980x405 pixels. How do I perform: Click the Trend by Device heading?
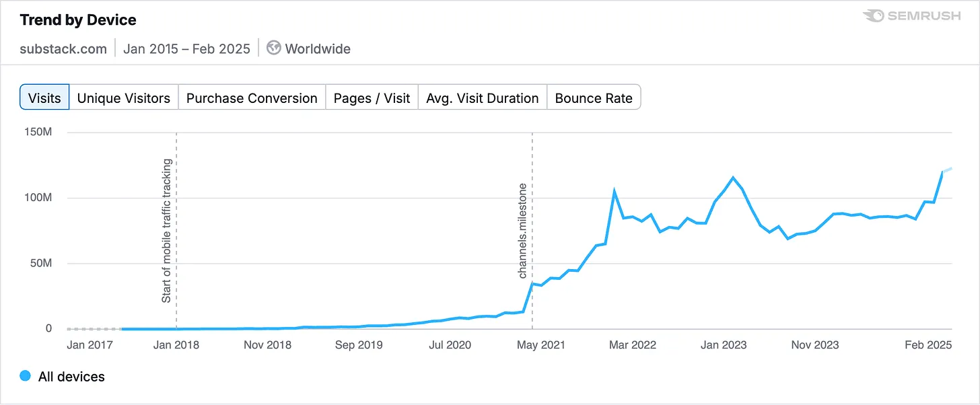[77, 20]
